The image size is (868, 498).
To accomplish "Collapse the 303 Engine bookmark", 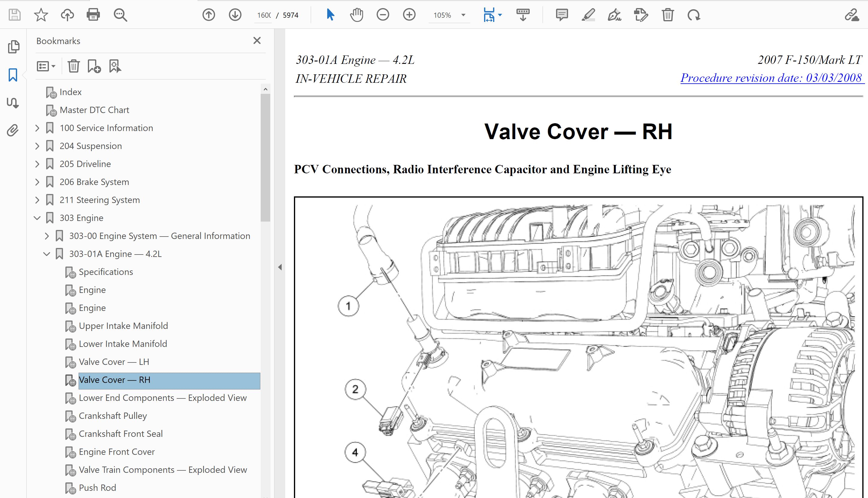I will click(37, 218).
